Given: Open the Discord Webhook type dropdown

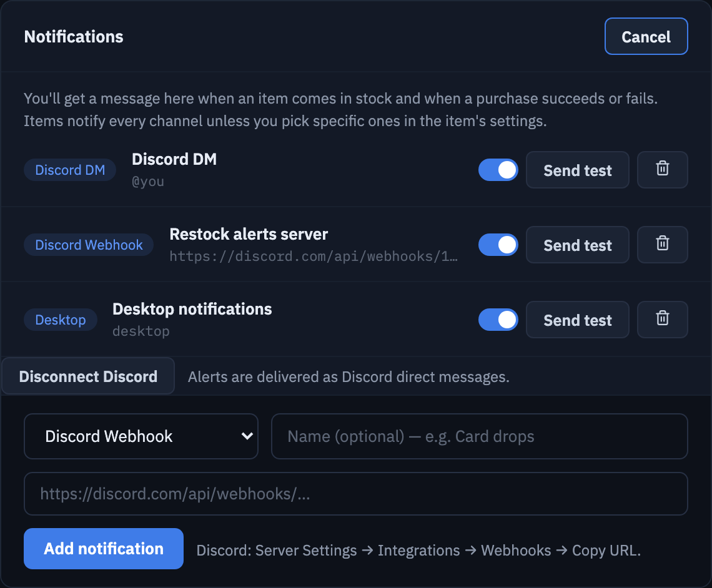Looking at the screenshot, I should [x=141, y=436].
